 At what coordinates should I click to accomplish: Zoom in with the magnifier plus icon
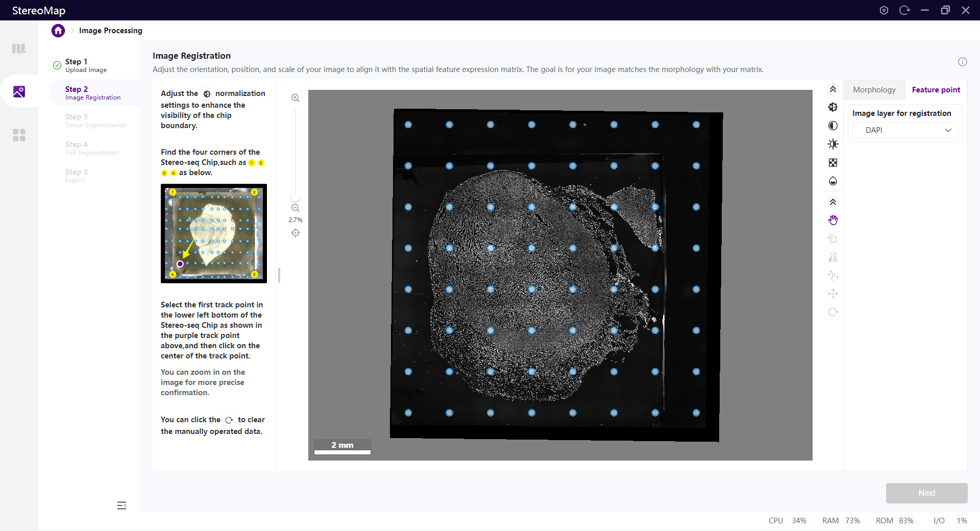(x=296, y=98)
